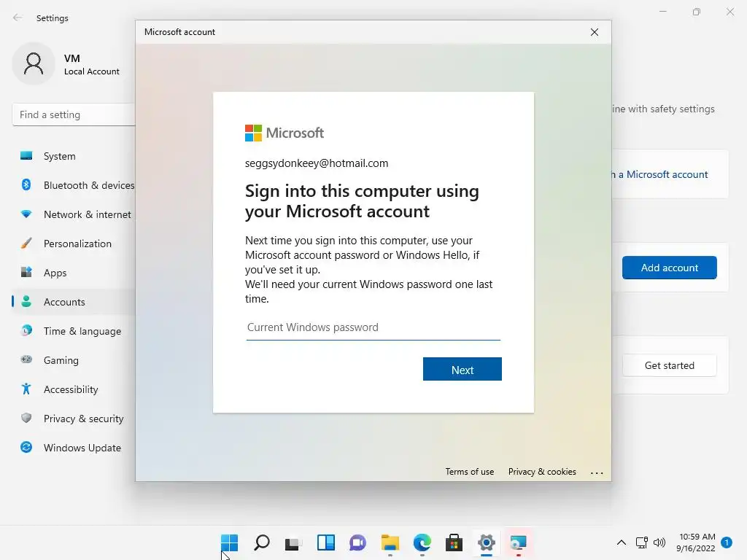Click the Apps icon in sidebar
The image size is (747, 560).
(x=26, y=272)
